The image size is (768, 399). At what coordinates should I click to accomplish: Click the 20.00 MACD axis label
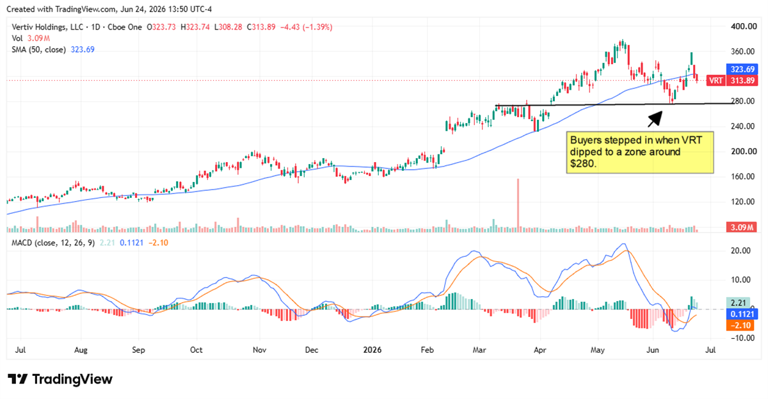pos(741,251)
